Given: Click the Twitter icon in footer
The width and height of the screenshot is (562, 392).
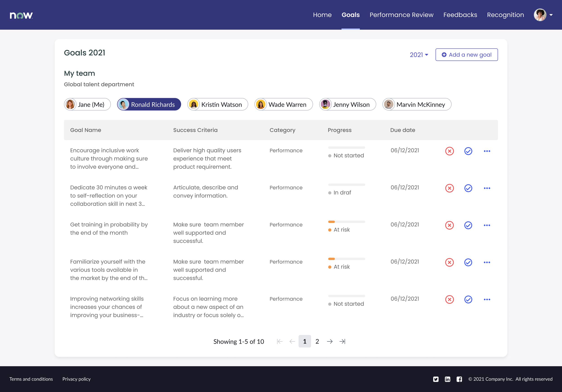Looking at the screenshot, I should pyautogui.click(x=436, y=379).
